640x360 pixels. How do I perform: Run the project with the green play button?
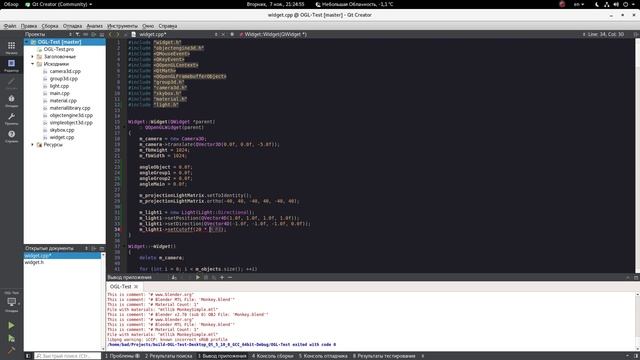[11, 325]
